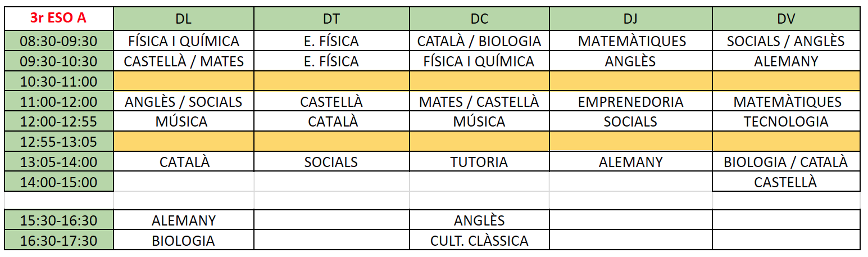Select the 'CULT. CLÀSSICA' cell
868x257 pixels.
(x=479, y=241)
